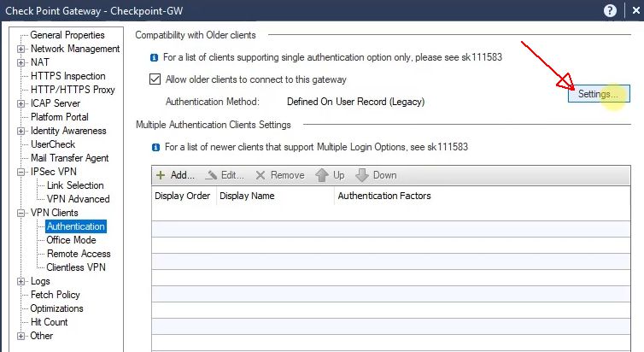Open Mail Transfer Agent page

point(69,158)
